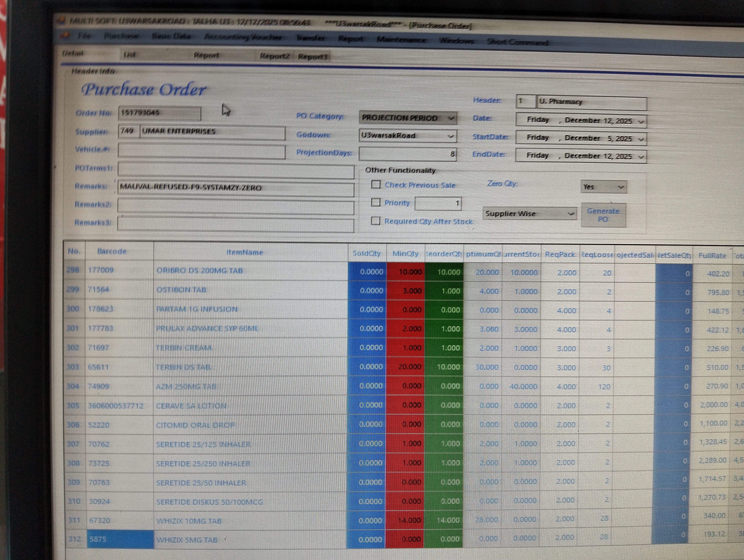Toggle the Priority checkbox
Screen dimensions: 744x560
click(375, 202)
